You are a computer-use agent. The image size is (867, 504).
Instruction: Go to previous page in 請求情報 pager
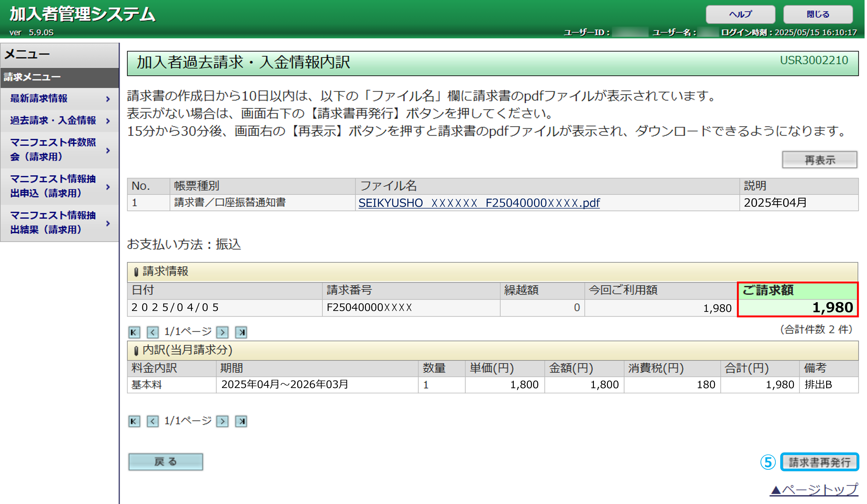[x=153, y=332]
